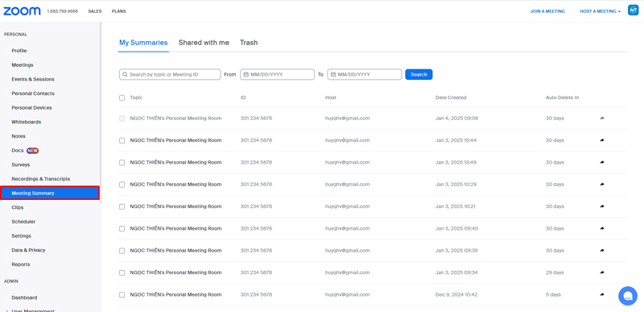
Task: Open the blue chat support bubble
Action: 628,296
